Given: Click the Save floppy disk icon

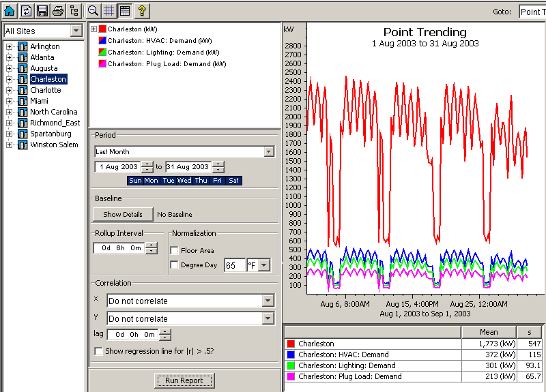Looking at the screenshot, I should tap(42, 11).
